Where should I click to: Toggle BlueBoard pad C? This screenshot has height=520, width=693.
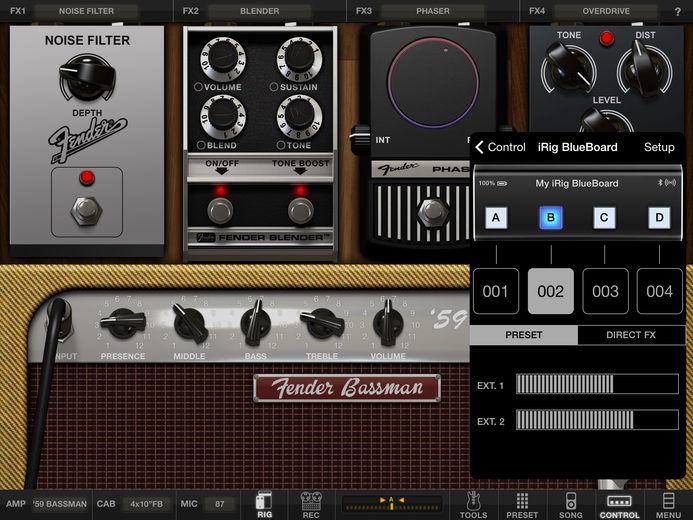click(x=604, y=217)
